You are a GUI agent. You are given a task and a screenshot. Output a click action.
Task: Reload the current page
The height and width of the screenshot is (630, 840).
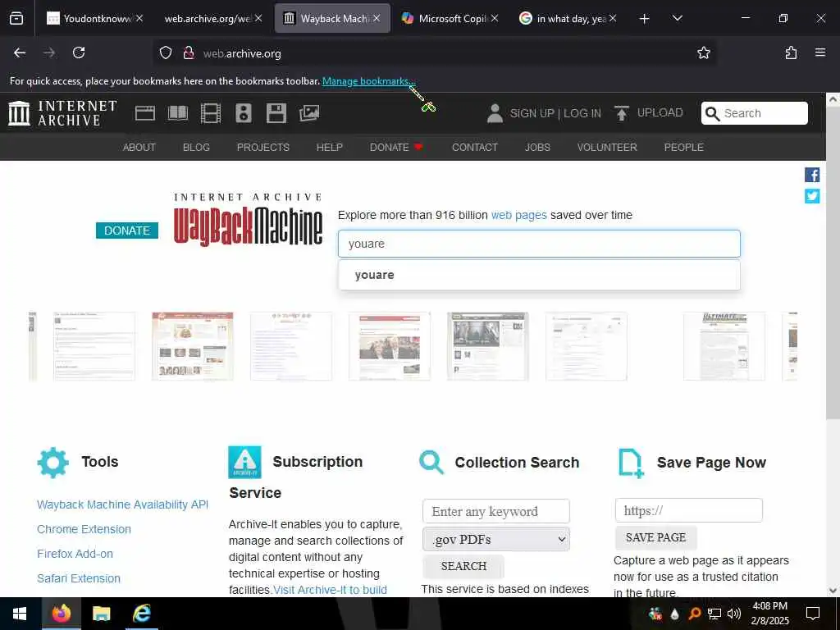click(79, 52)
